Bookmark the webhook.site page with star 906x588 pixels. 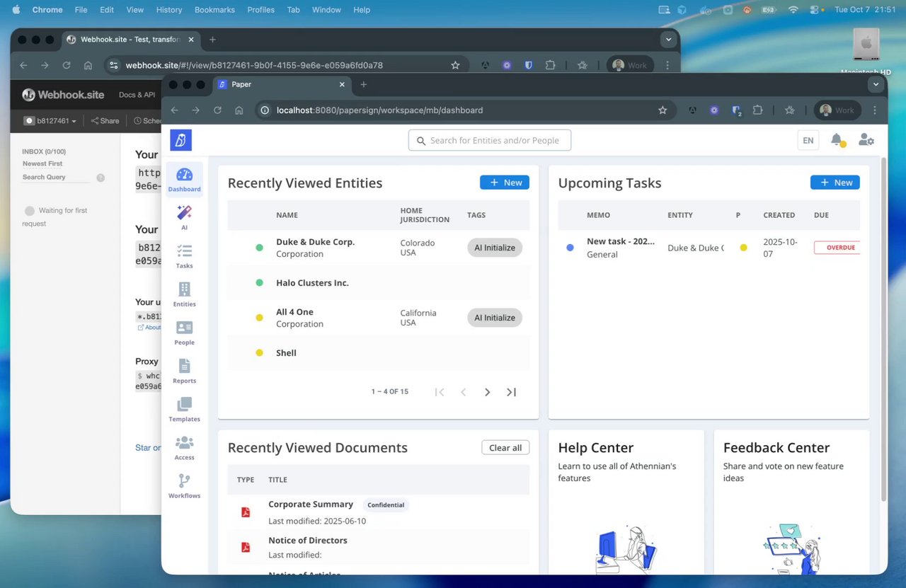(x=455, y=65)
